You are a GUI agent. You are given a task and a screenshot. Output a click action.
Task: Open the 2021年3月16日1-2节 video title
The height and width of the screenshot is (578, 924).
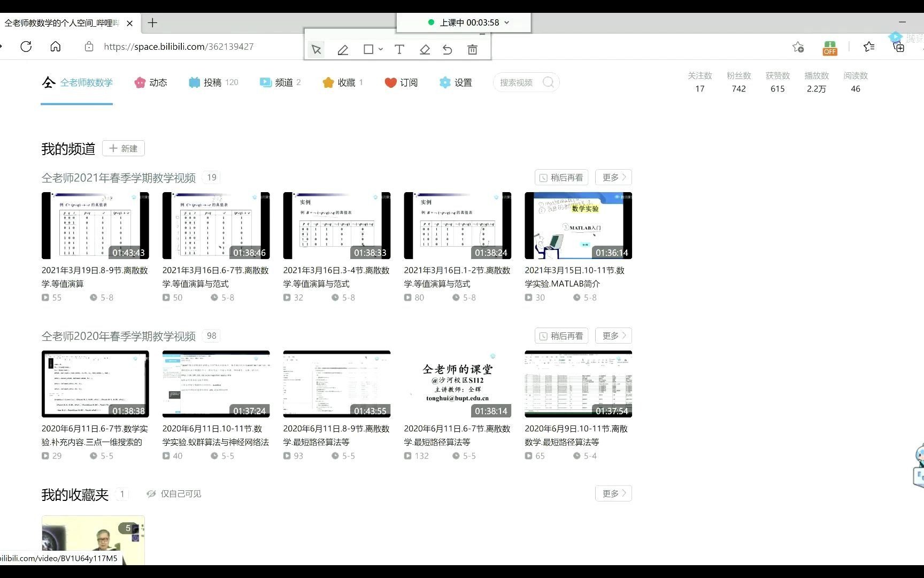457,277
